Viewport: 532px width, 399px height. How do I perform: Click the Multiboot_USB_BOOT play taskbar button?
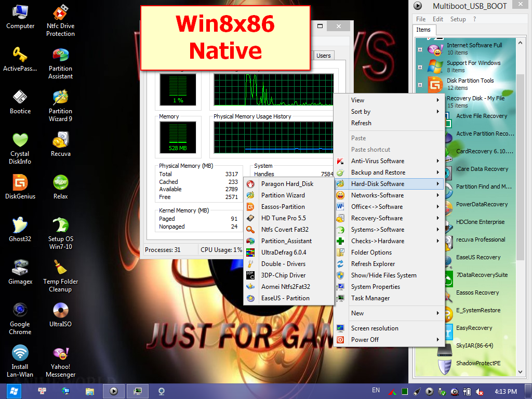pyautogui.click(x=113, y=391)
